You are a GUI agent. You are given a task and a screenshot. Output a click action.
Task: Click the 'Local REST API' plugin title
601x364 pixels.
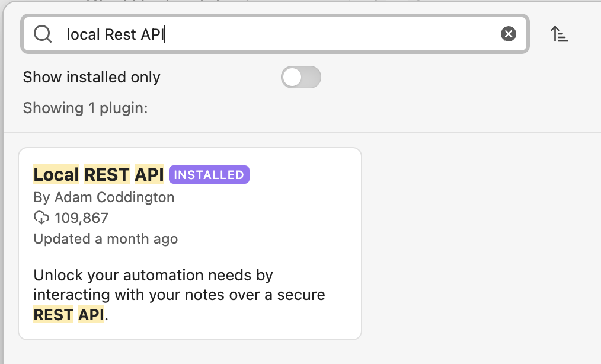pyautogui.click(x=98, y=174)
